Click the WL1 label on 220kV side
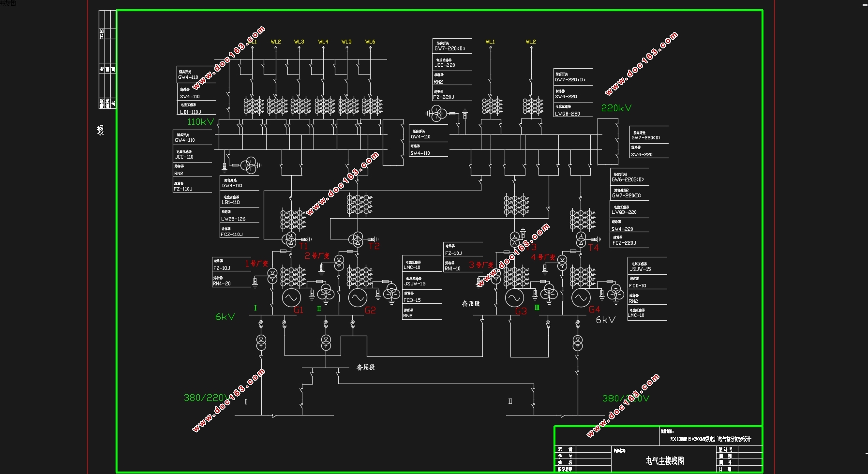Screen dimensions: 868x474 coord(491,42)
